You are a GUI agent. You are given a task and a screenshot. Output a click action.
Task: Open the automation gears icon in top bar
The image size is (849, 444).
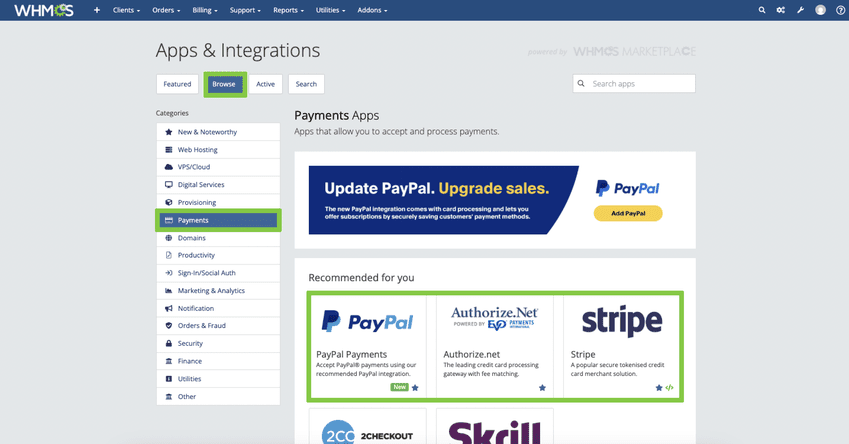pos(781,10)
